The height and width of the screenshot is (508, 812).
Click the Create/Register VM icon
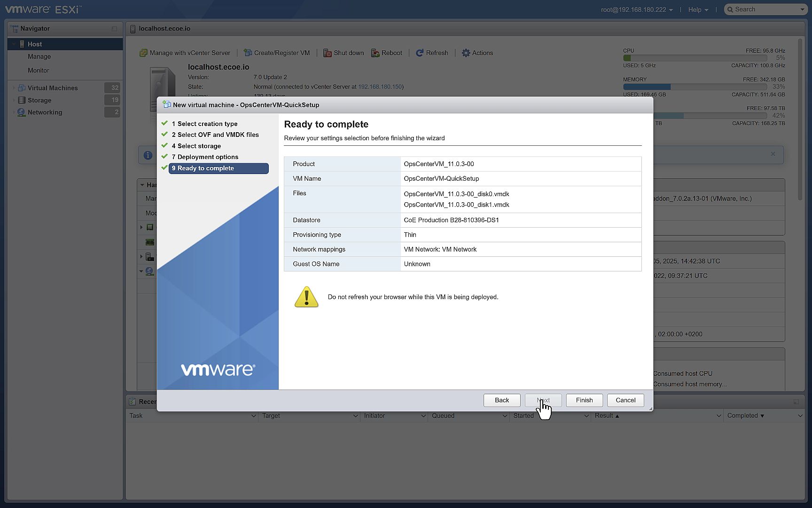248,53
